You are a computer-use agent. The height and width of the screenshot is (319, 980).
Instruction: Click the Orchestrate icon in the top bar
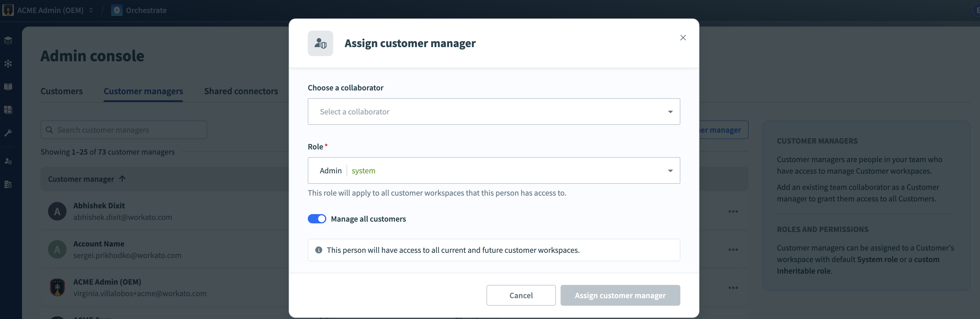click(116, 10)
